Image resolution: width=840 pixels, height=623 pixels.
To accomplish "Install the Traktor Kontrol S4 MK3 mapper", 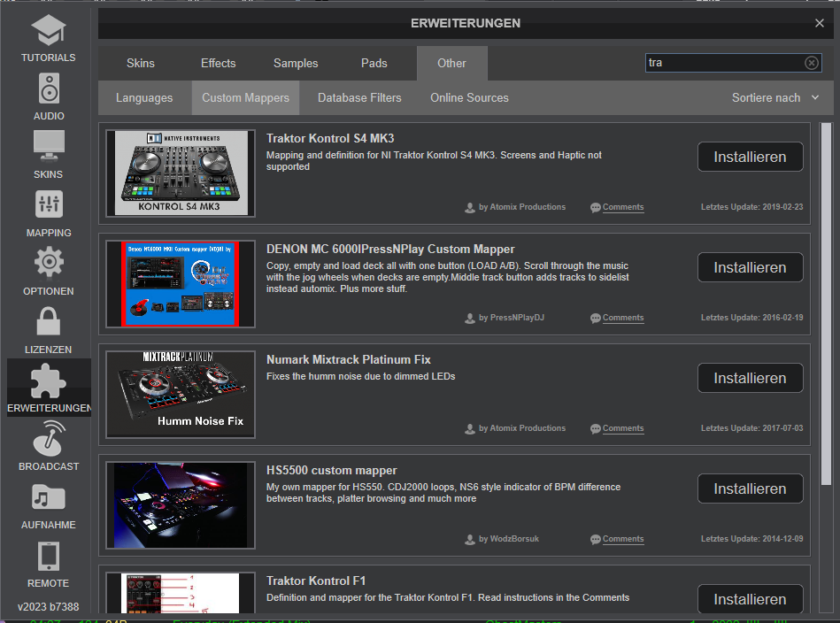I will click(750, 157).
